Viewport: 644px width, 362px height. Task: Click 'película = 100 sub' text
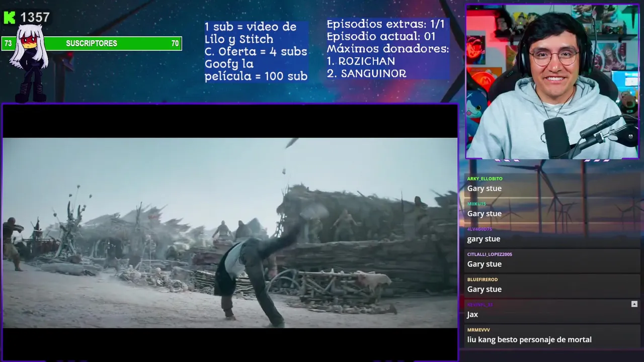256,76
